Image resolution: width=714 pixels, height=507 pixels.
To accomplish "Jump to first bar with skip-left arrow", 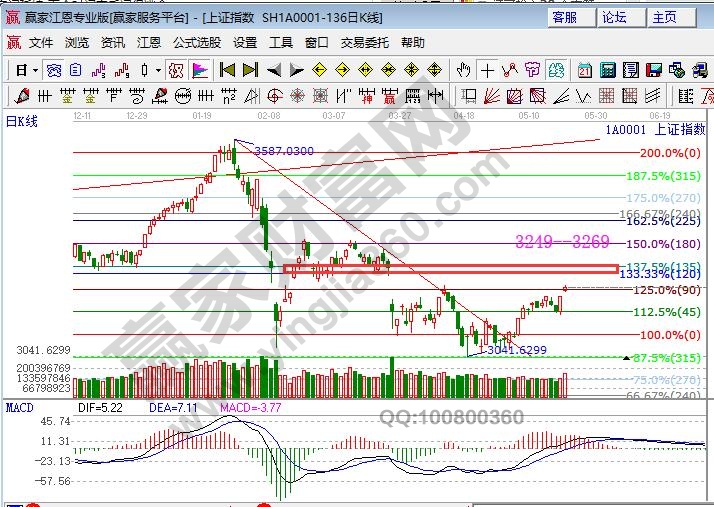I will tap(227, 70).
